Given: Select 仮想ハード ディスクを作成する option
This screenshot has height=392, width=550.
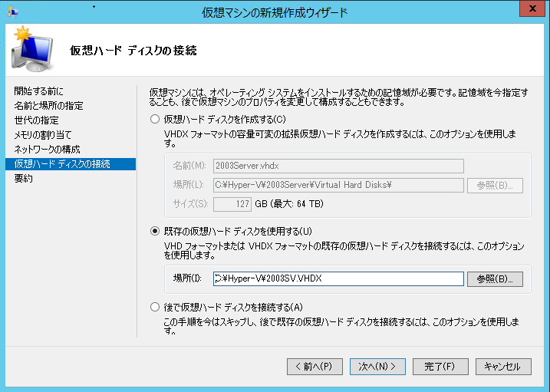Looking at the screenshot, I should [x=155, y=119].
